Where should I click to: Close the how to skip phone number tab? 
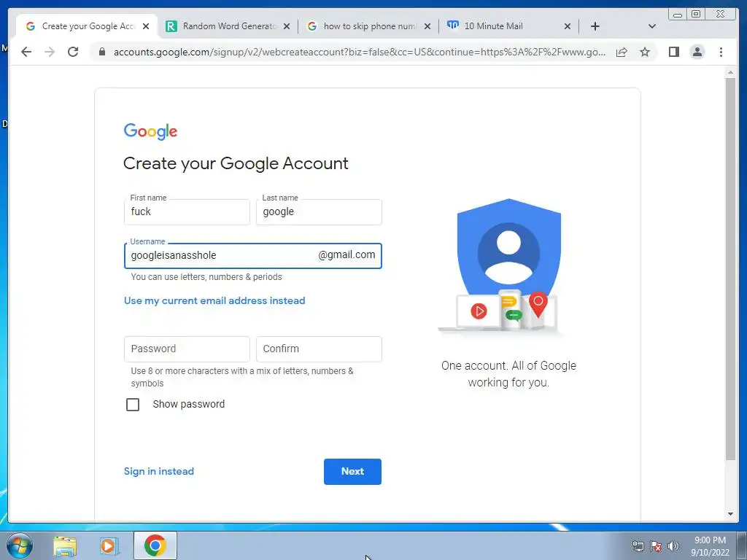pyautogui.click(x=427, y=26)
